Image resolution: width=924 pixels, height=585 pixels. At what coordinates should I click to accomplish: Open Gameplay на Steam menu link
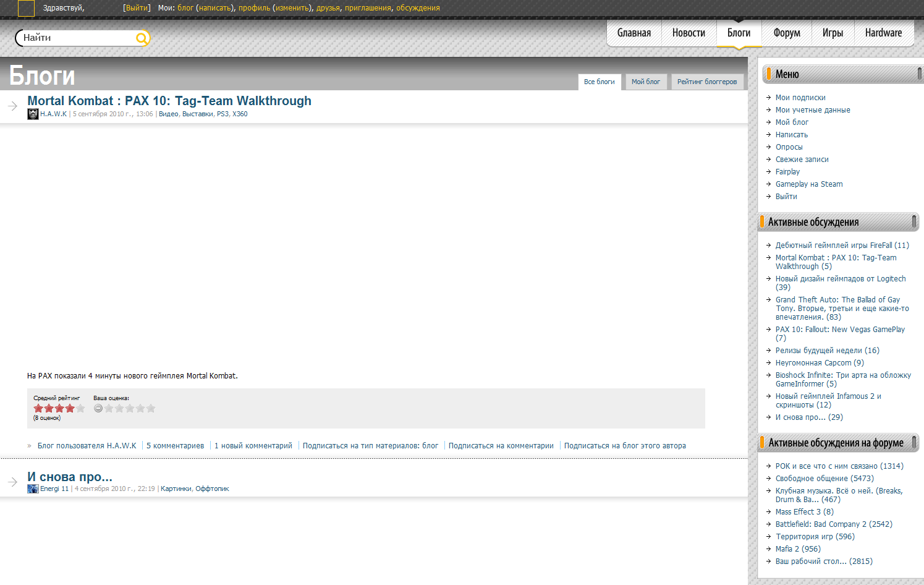tap(809, 184)
